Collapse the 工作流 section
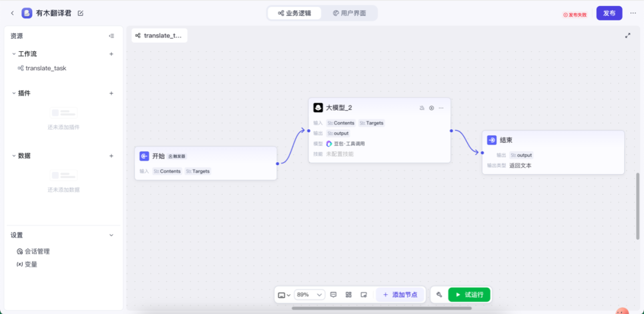 (x=14, y=54)
